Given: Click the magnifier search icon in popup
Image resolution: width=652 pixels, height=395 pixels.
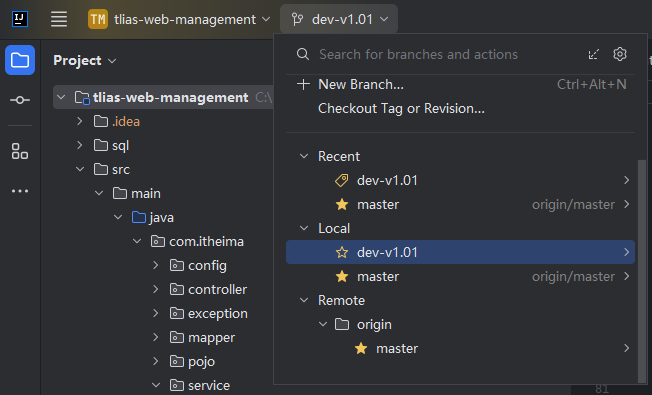Looking at the screenshot, I should [303, 54].
